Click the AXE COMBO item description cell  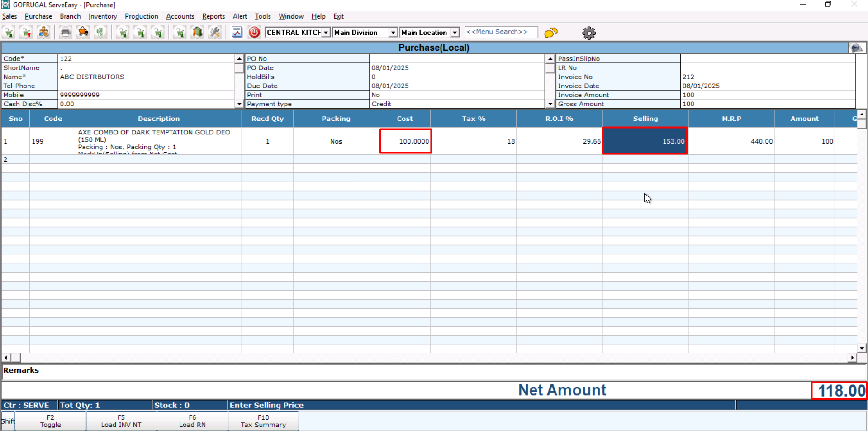point(159,141)
